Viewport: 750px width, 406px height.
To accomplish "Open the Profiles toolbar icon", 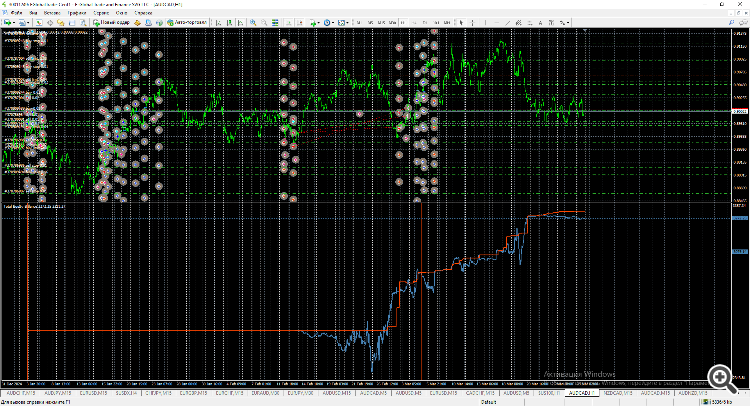I will [22, 22].
